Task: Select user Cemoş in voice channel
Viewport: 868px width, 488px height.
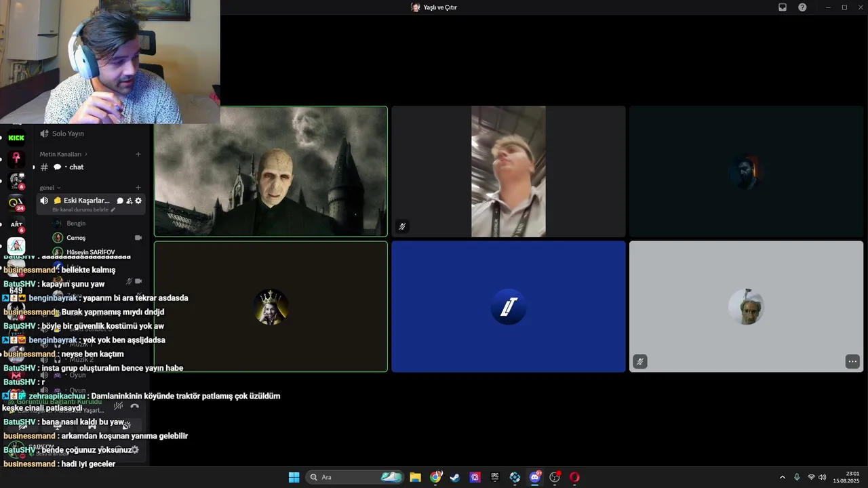Action: tap(76, 238)
